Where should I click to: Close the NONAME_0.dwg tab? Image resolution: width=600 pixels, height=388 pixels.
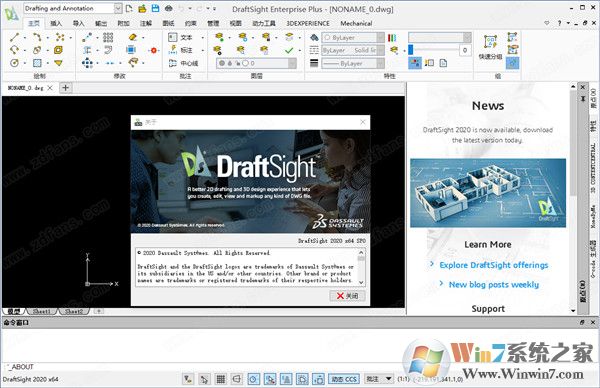tap(50, 88)
